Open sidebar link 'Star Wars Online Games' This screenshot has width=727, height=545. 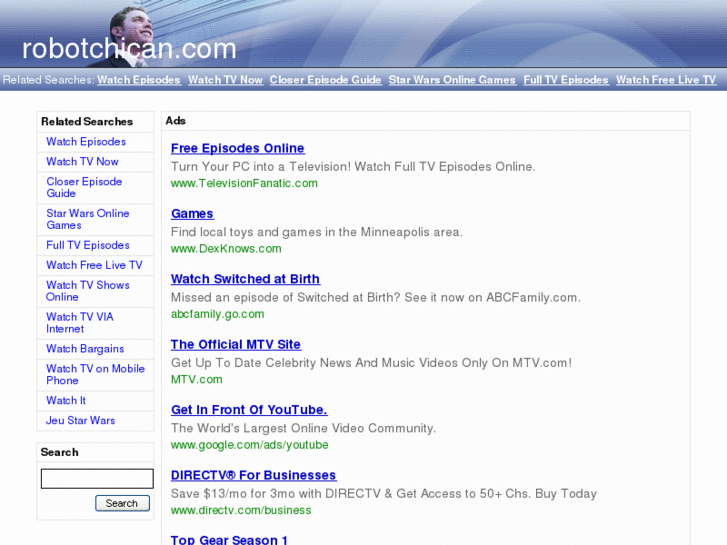coord(88,219)
